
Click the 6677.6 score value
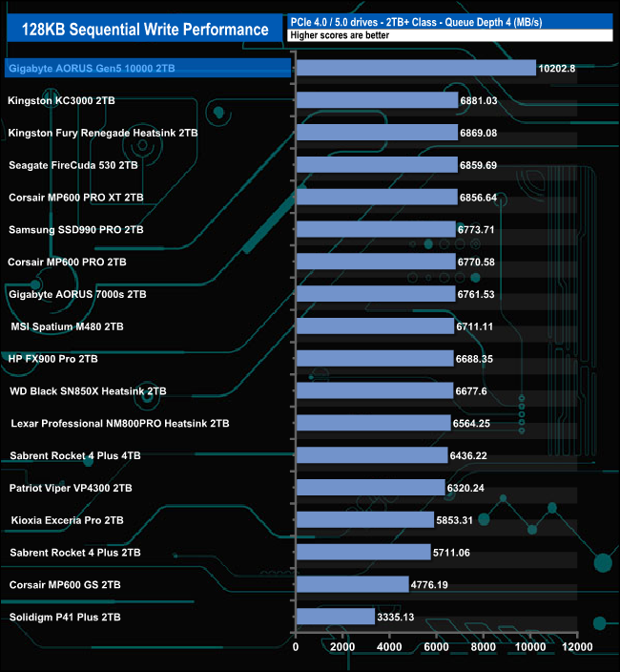click(x=471, y=391)
